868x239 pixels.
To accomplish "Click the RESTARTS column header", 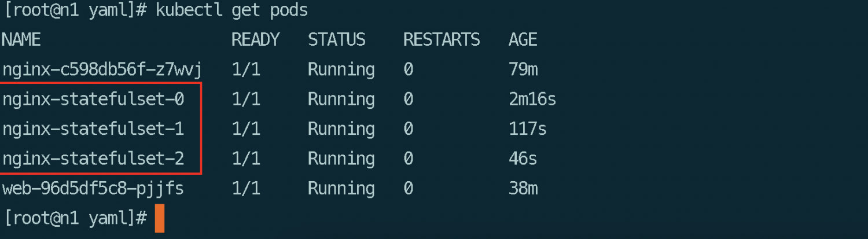I will [x=442, y=40].
